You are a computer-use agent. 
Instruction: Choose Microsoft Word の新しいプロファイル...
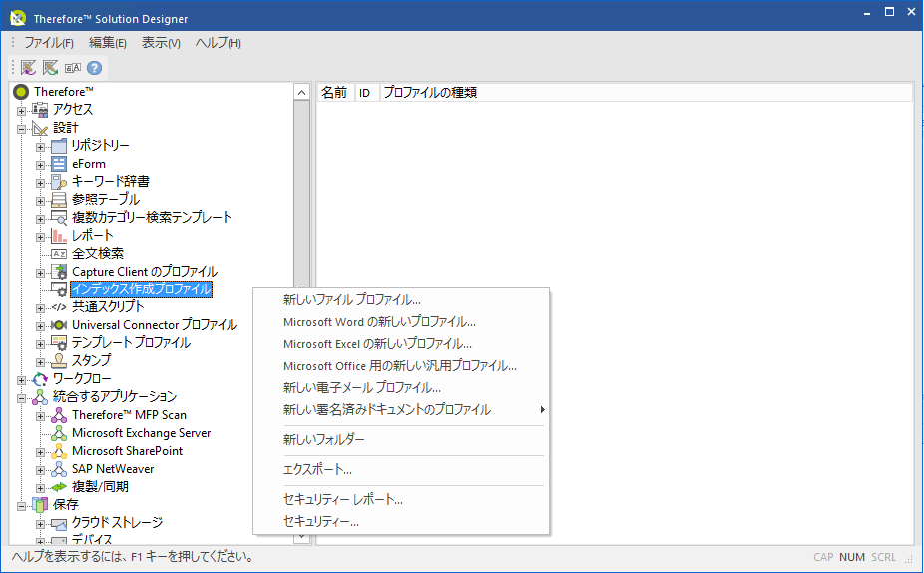[401, 322]
